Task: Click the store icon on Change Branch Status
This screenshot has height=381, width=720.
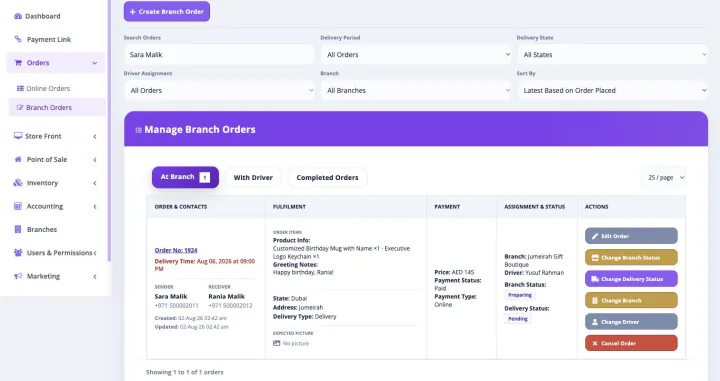Action: click(x=595, y=258)
